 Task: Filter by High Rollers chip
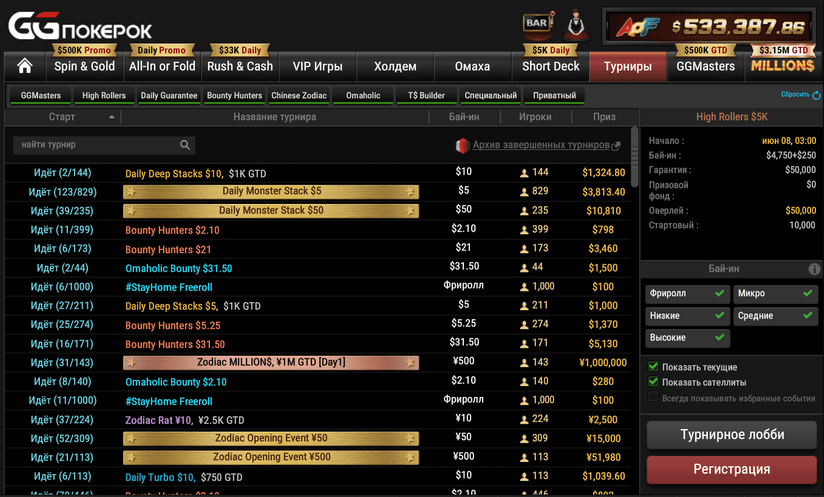tap(104, 96)
